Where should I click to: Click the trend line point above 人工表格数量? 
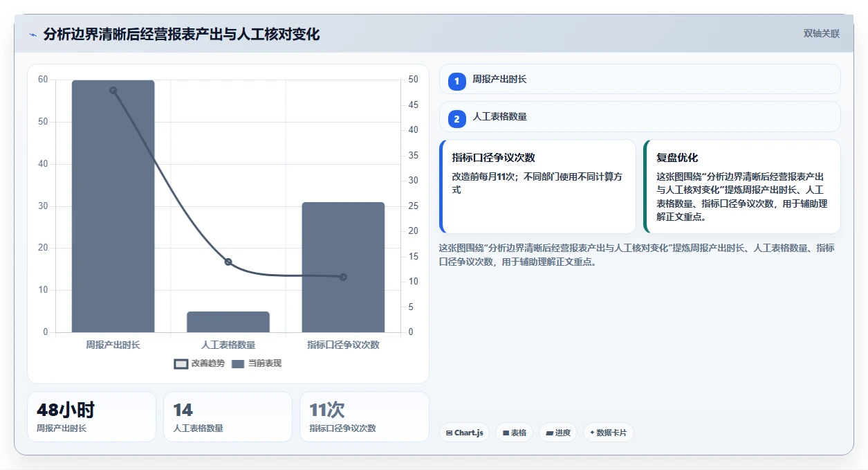(x=228, y=262)
